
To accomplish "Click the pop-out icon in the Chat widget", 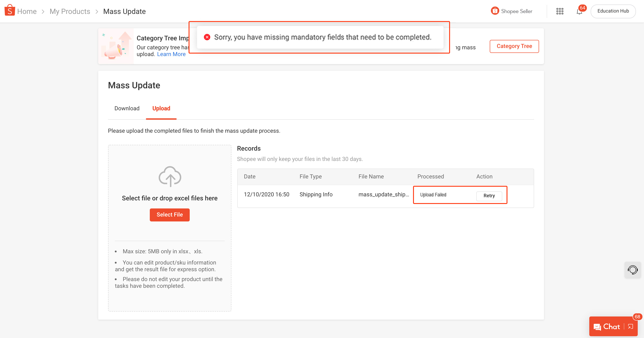I will [630, 326].
